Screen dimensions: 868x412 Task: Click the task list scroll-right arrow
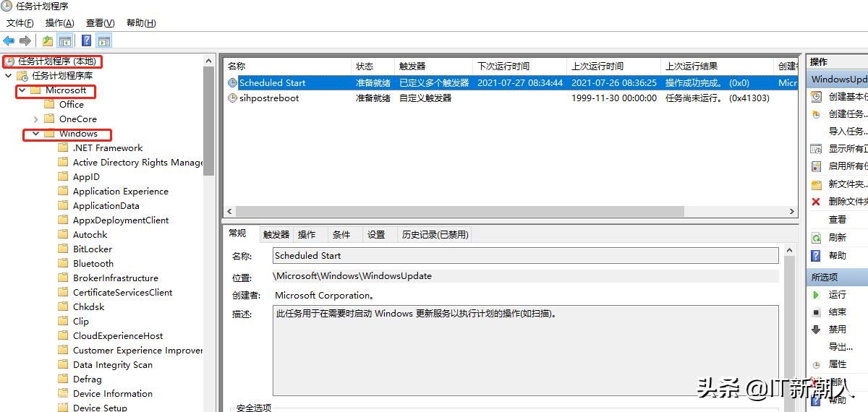click(793, 212)
